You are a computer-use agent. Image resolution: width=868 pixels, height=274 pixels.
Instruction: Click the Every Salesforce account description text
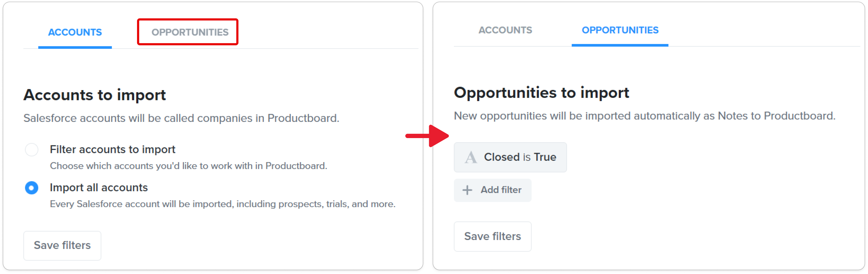(x=223, y=204)
